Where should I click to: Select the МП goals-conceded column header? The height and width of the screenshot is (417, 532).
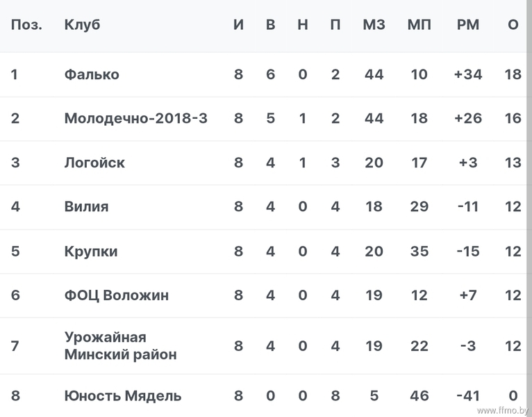419,25
